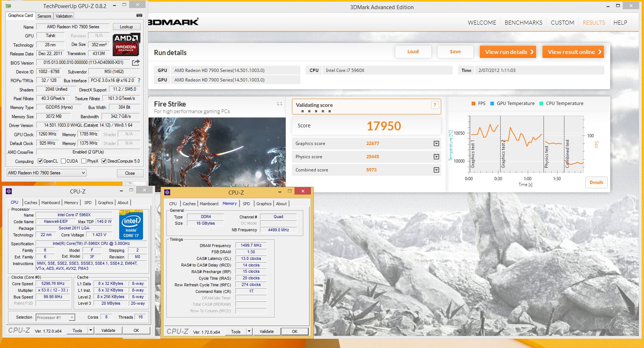Switch to Mainboard tab in left CPU-Z
Image resolution: width=644 pixels, height=348 pixels.
pos(51,203)
